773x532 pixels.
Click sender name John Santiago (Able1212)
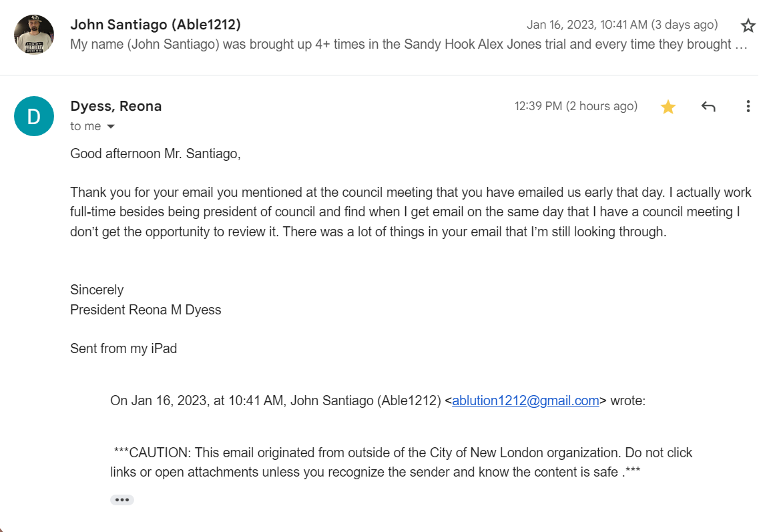(156, 25)
